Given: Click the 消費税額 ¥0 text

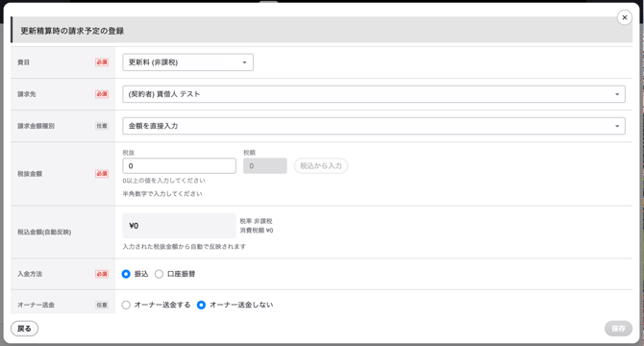Looking at the screenshot, I should [257, 231].
